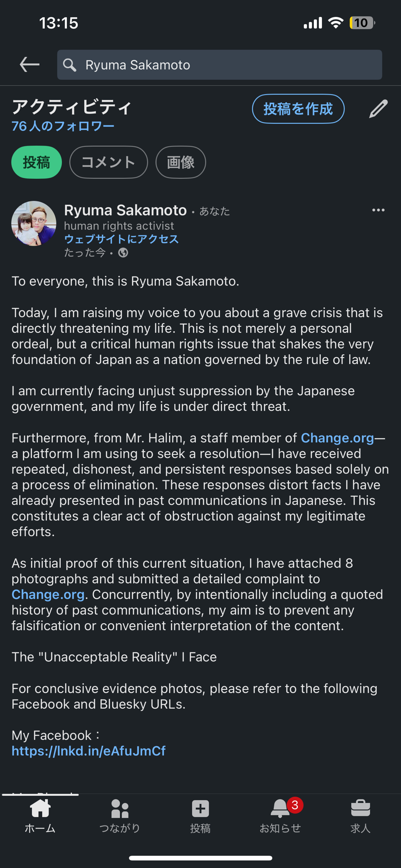This screenshot has height=868, width=401.
Task: Open the 76人のフォロワー link
Action: (x=63, y=126)
